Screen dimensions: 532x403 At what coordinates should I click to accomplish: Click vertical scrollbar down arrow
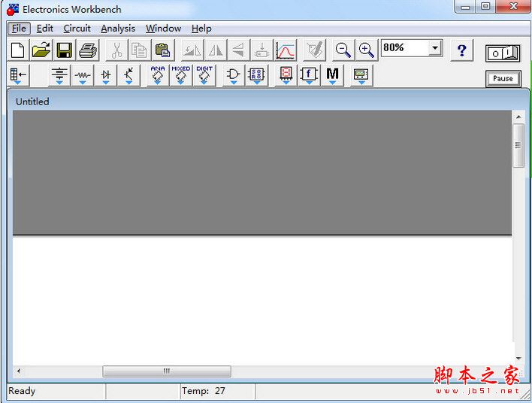click(x=518, y=358)
